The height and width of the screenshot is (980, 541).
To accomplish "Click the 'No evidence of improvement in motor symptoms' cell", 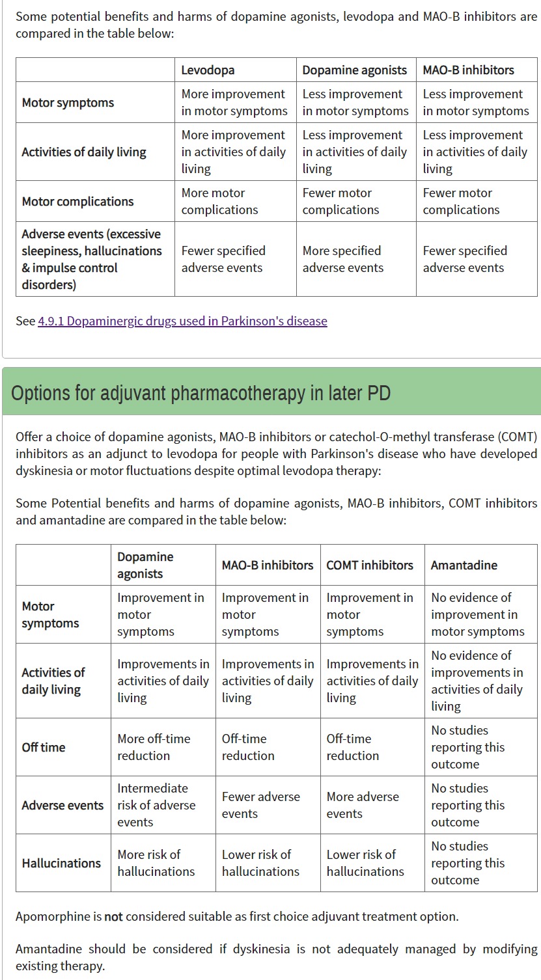I will [477, 614].
